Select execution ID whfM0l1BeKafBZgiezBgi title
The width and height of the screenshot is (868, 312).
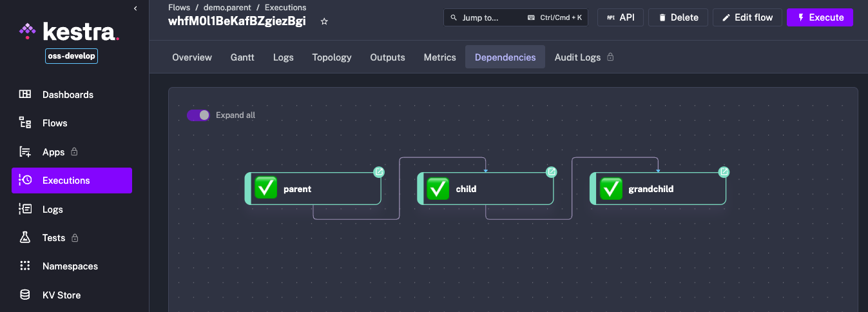pyautogui.click(x=237, y=21)
